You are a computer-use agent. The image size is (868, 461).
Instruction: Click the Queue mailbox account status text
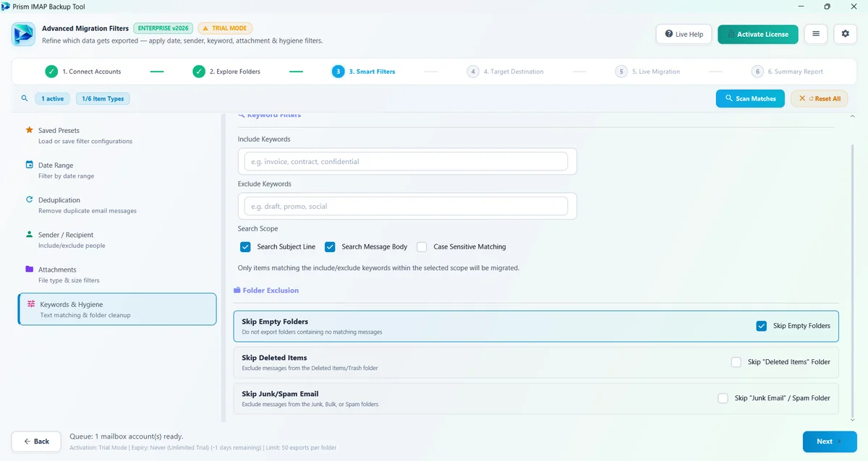click(x=126, y=436)
